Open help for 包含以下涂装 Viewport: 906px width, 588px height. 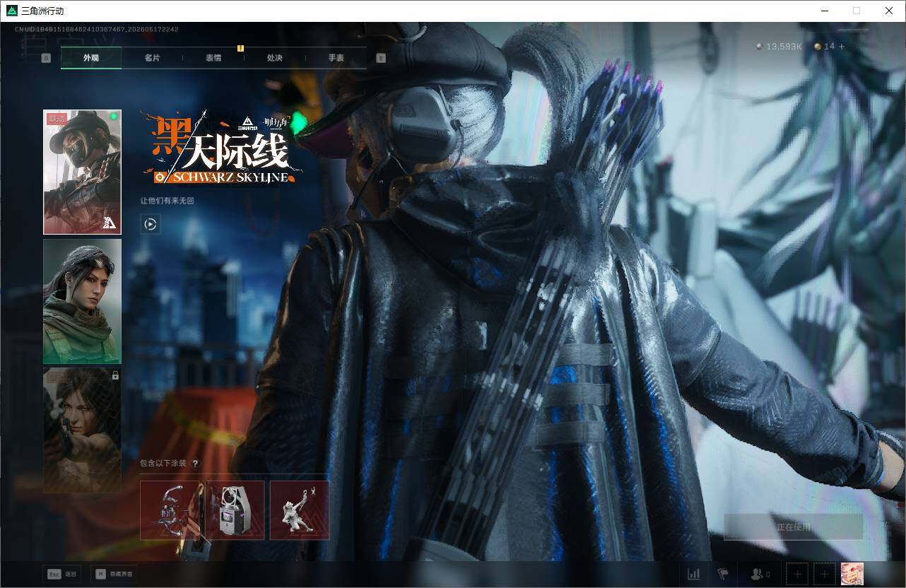click(x=195, y=464)
